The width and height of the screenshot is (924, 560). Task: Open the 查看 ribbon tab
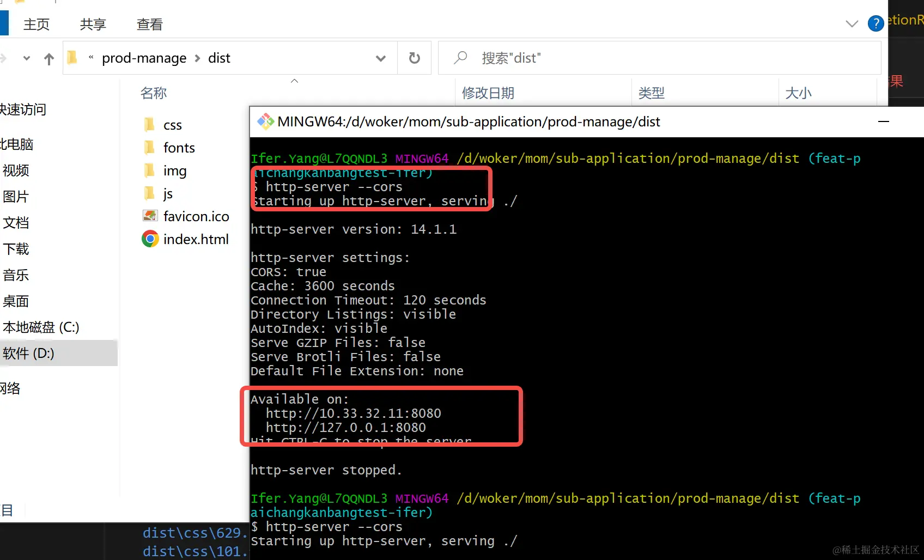pos(150,25)
